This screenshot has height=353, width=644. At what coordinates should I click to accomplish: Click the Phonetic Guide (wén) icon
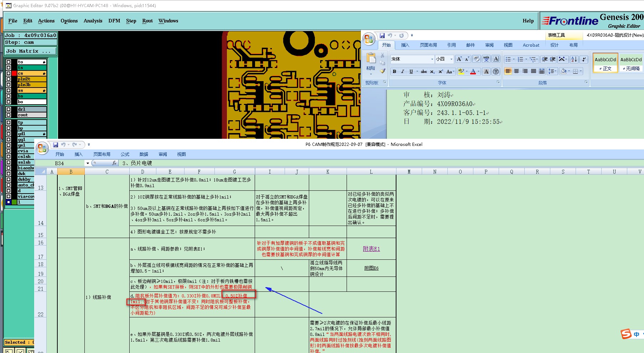tap(486, 59)
